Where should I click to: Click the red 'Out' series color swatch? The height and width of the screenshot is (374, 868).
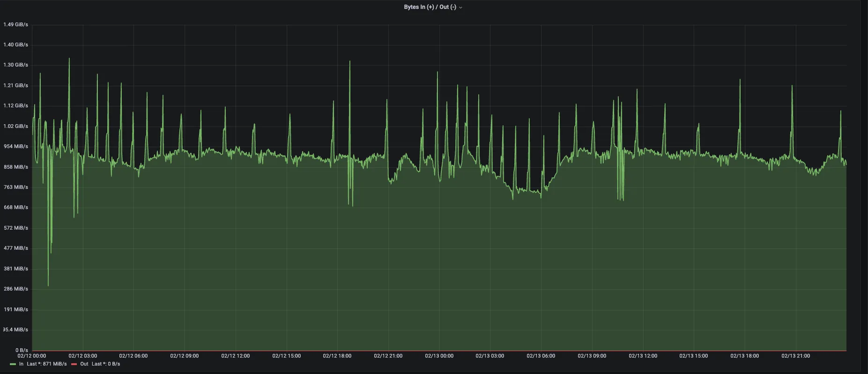[74, 364]
